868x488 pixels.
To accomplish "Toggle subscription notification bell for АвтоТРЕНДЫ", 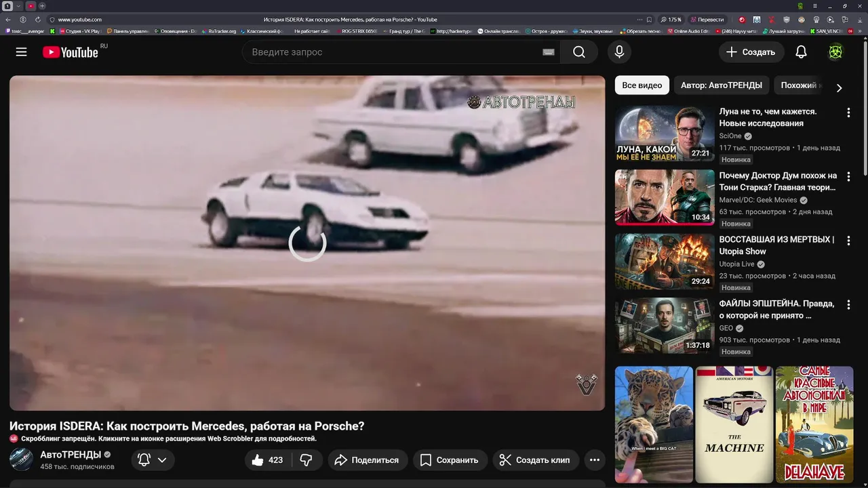I will tap(144, 460).
